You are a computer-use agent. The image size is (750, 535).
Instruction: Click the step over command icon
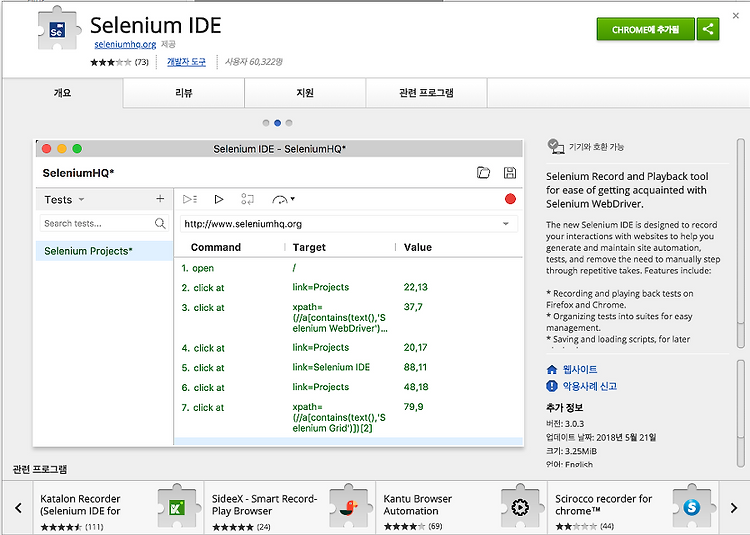pos(247,199)
